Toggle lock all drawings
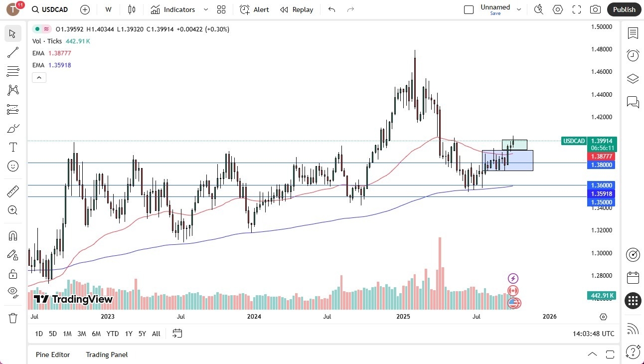 pyautogui.click(x=12, y=274)
